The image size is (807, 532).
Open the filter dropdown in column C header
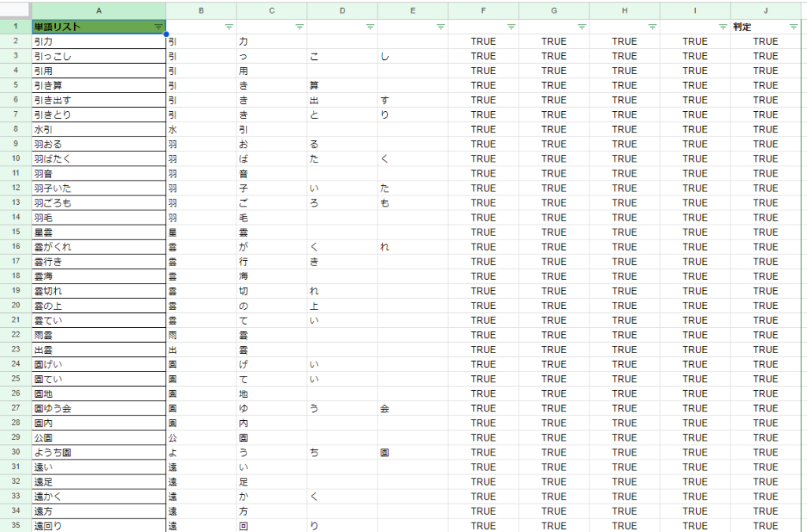[x=299, y=27]
